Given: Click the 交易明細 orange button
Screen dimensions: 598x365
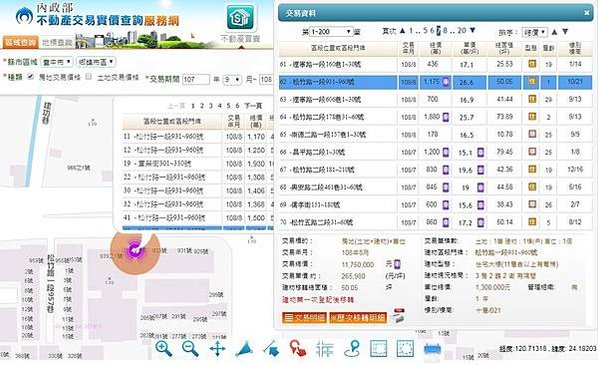Looking at the screenshot, I should [x=304, y=317].
